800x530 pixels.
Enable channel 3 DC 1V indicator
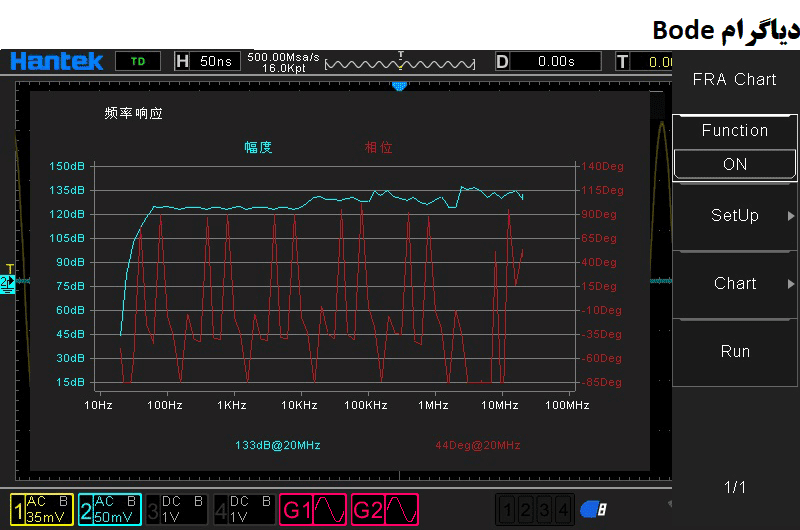(177, 509)
